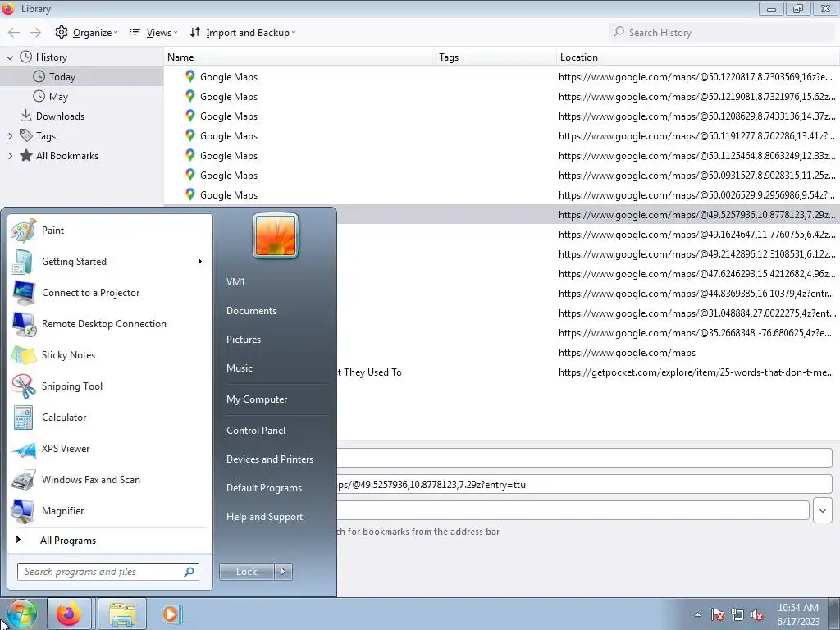This screenshot has height=630, width=840.
Task: Select the entry with location @44.8369385
Action: (x=588, y=294)
